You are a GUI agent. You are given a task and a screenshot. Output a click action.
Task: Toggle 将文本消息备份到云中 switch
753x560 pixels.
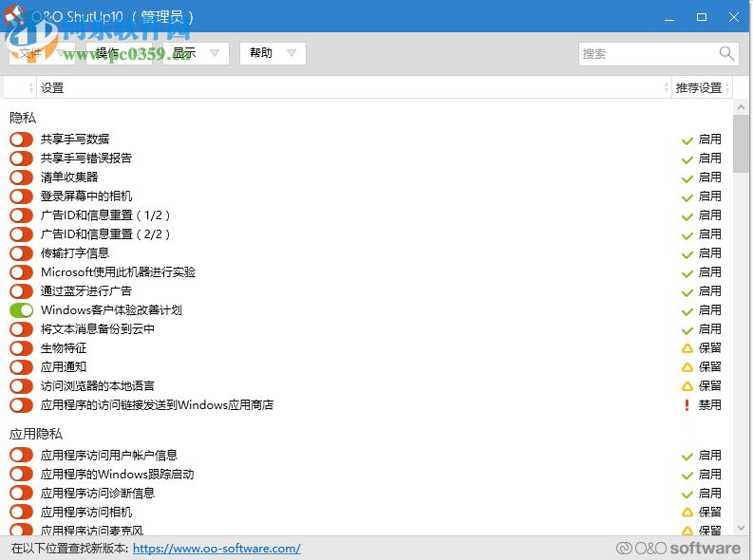tap(21, 329)
